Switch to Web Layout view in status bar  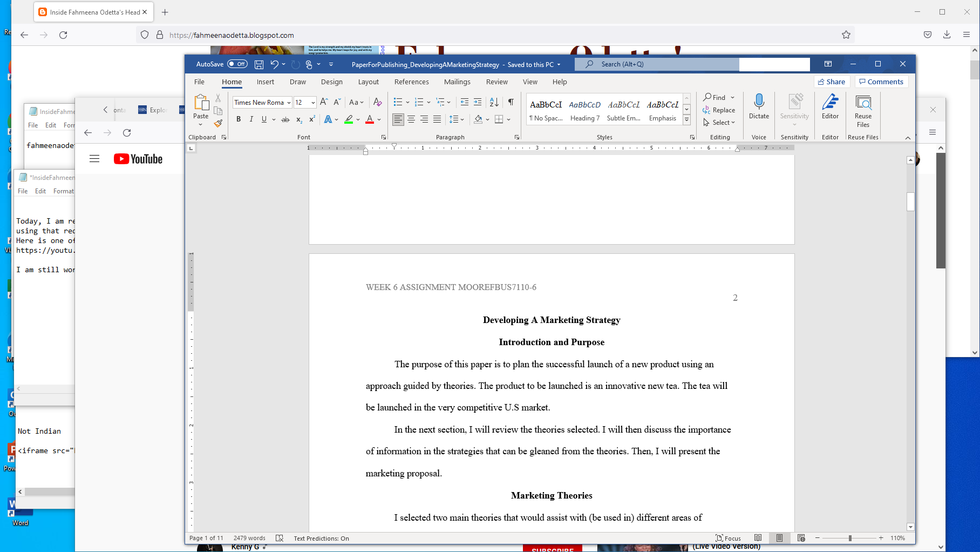coord(801,538)
